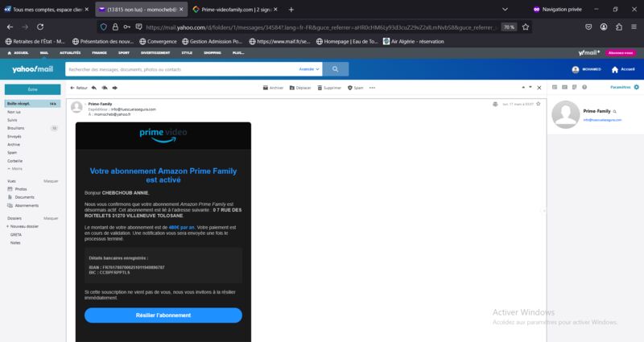Mark the message as Spam
644x342 pixels.
(356, 88)
